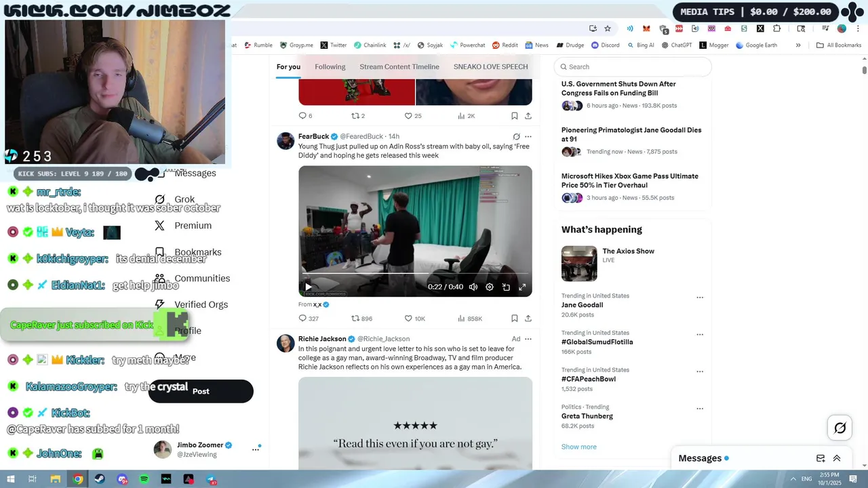868x488 pixels.
Task: Open Spotify from the taskbar
Action: click(x=144, y=479)
